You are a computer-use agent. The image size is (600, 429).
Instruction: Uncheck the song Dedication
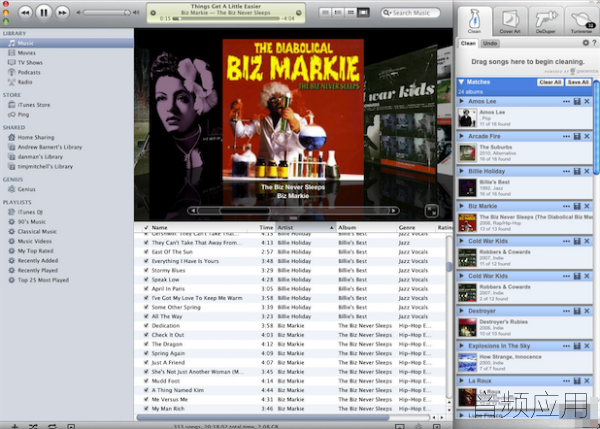(146, 326)
